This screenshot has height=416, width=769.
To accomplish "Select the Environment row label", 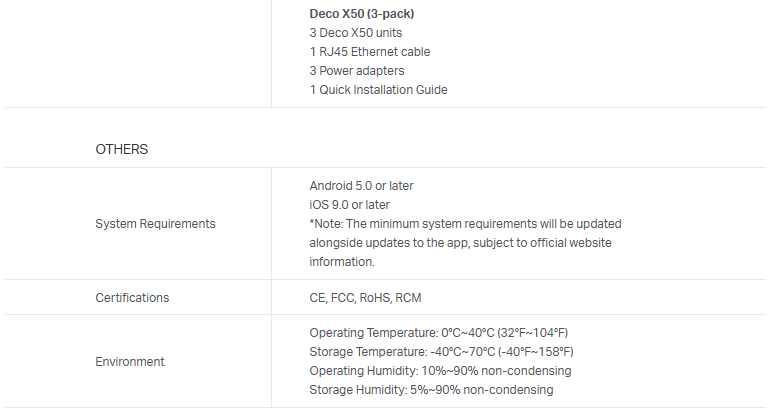I will [130, 361].
